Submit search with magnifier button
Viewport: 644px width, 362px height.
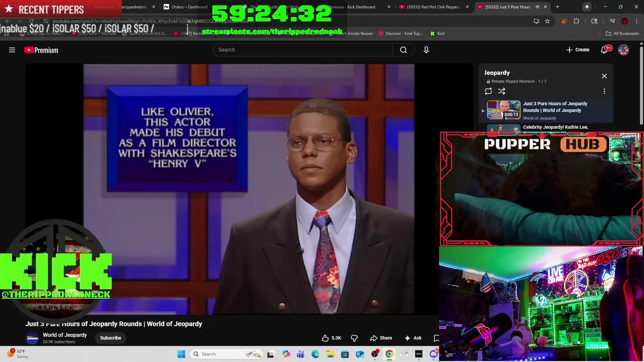404,50
